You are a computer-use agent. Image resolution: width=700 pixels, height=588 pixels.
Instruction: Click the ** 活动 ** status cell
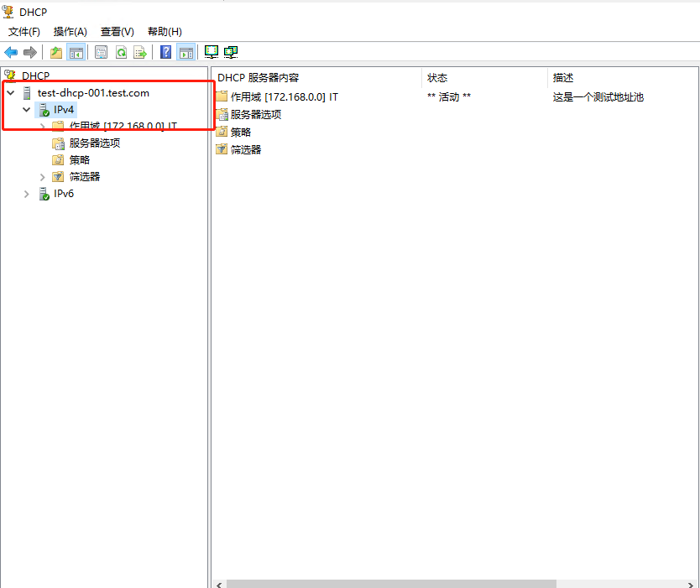[449, 96]
